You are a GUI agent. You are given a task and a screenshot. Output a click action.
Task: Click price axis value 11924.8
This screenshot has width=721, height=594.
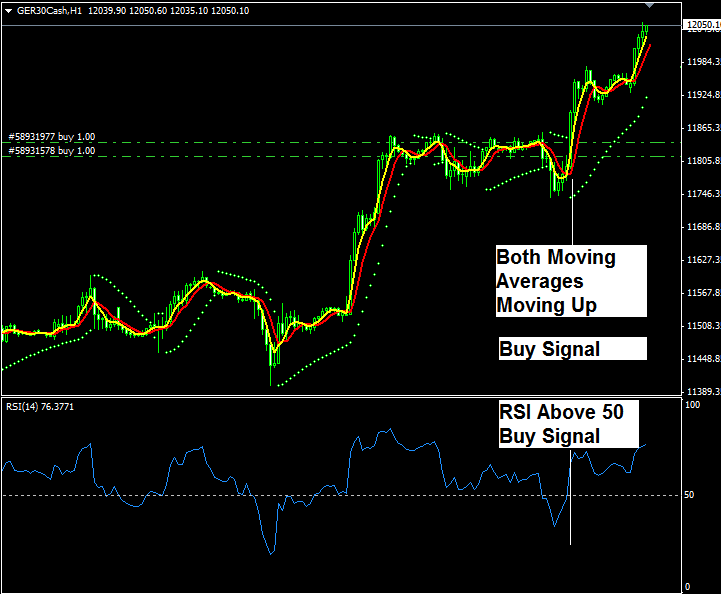pos(704,95)
